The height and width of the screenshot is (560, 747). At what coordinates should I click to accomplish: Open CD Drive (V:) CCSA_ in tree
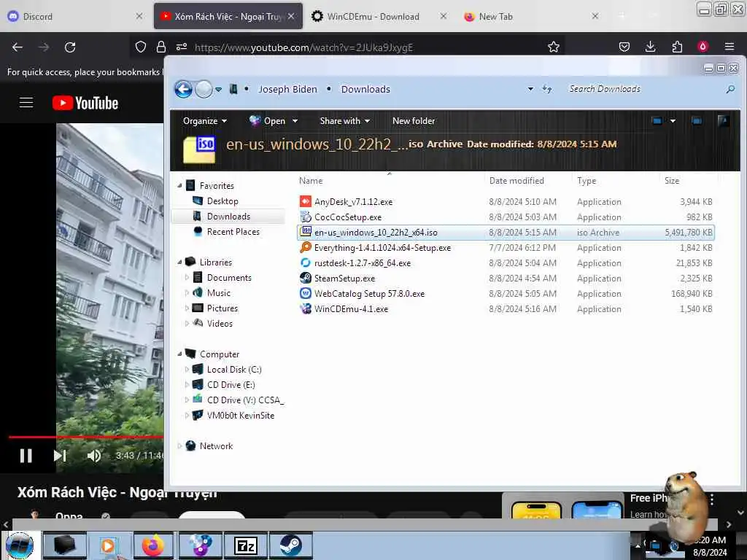(245, 400)
